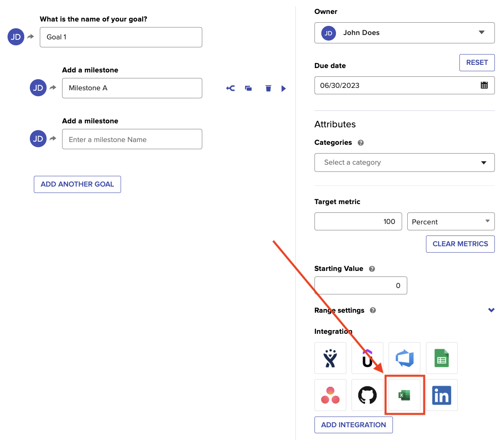
Task: Click ADD ANOTHER GOAL button
Action: pyautogui.click(x=77, y=184)
